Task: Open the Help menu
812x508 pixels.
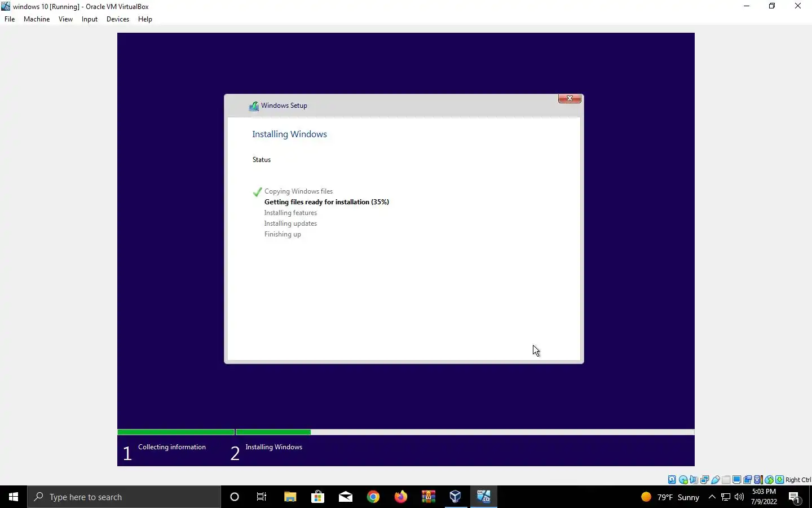Action: 145,19
